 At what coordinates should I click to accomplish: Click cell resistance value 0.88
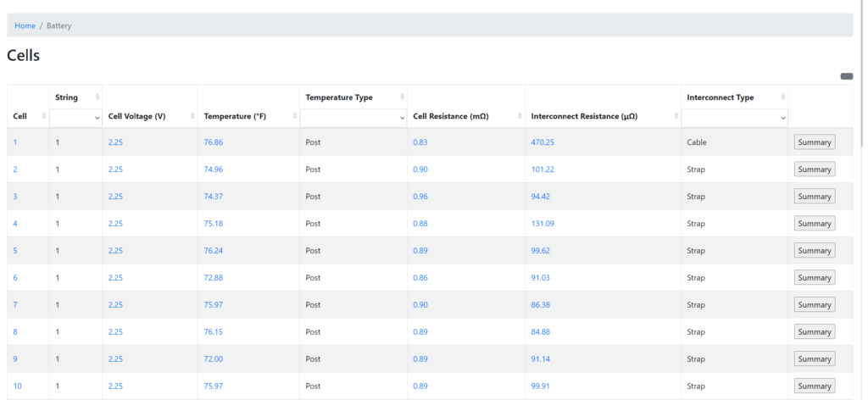click(420, 224)
